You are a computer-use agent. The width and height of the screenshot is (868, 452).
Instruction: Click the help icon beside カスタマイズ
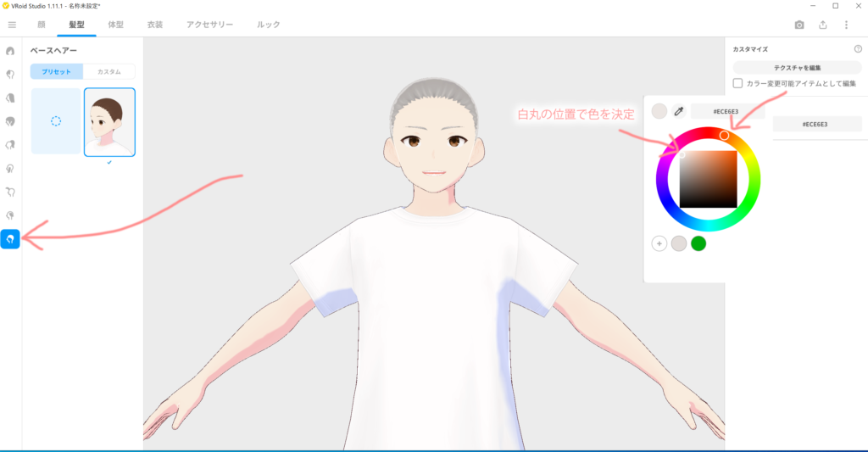pos(858,50)
